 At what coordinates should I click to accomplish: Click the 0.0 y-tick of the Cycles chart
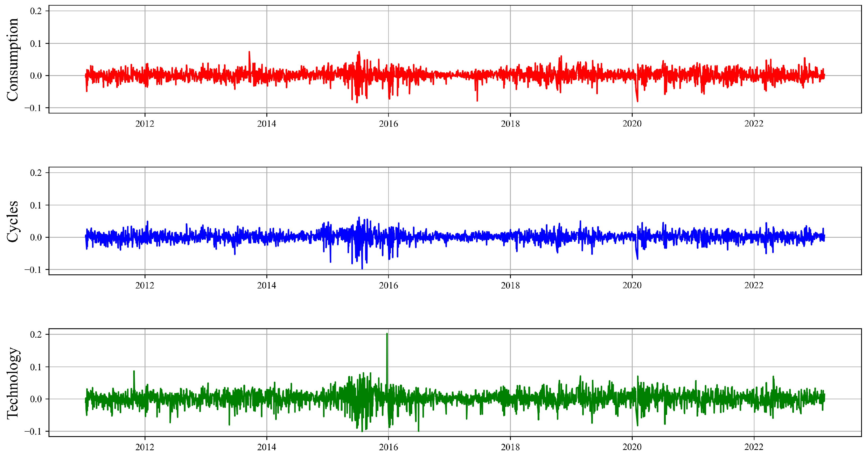coord(36,237)
